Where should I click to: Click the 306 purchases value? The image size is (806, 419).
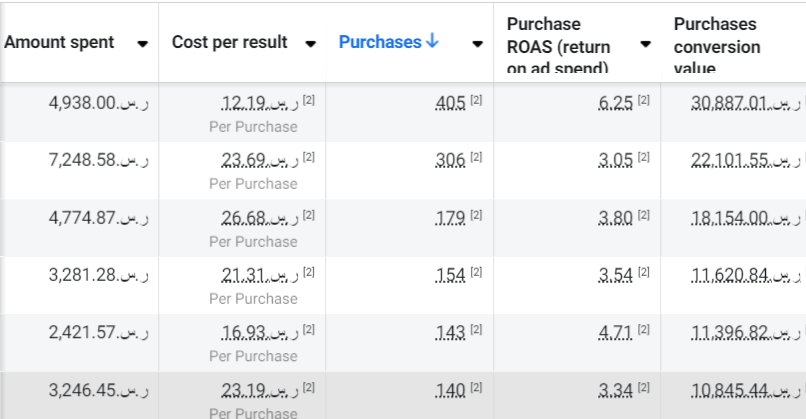pos(451,159)
